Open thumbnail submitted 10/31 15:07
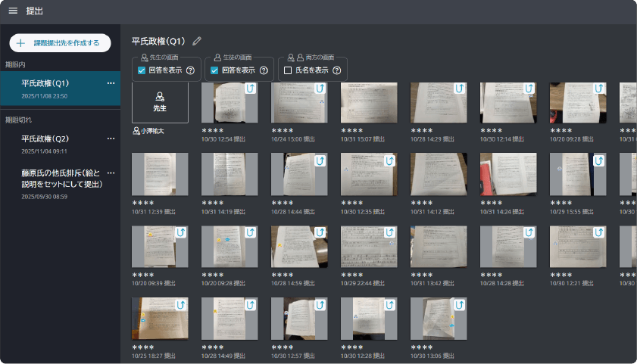 click(369, 103)
